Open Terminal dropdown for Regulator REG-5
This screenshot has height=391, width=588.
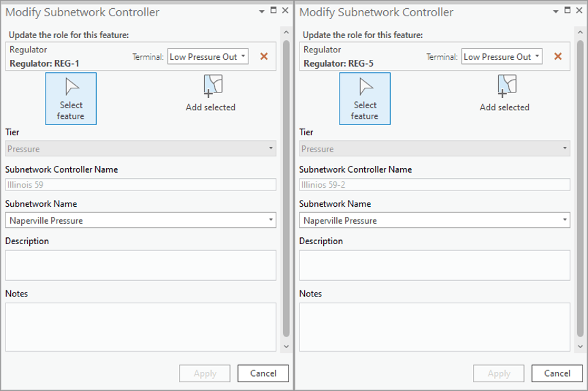click(502, 56)
